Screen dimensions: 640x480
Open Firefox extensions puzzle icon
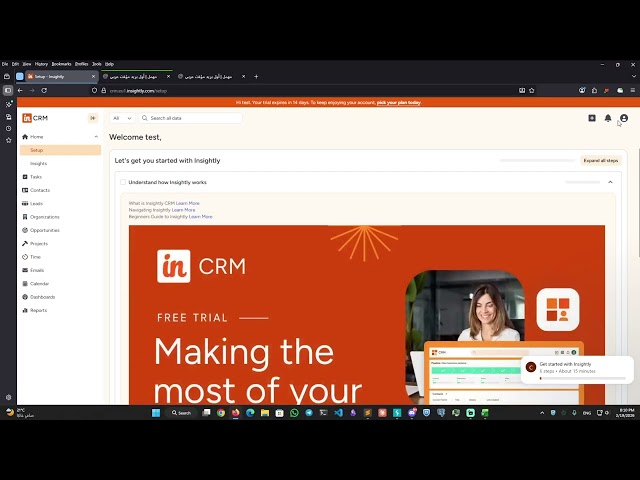[594, 91]
